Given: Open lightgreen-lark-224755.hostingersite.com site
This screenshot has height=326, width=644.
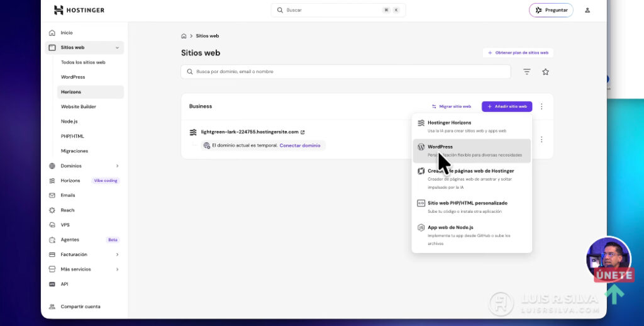Looking at the screenshot, I should (250, 132).
